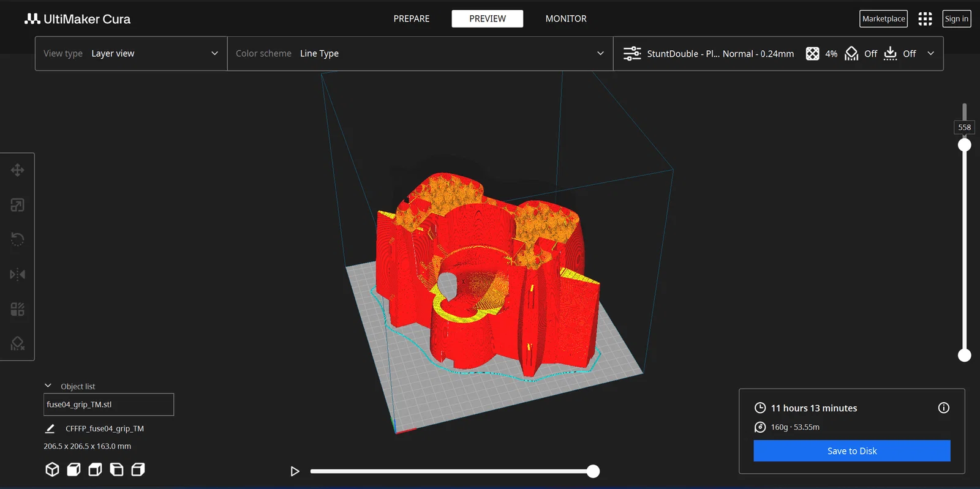Click the pencil icon to rename job
980x489 pixels.
[50, 428]
